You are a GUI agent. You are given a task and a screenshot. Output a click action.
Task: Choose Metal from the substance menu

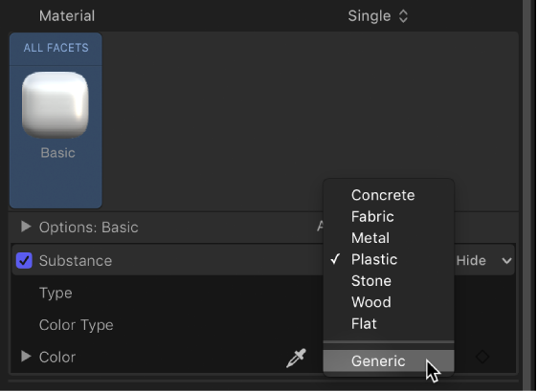(x=389, y=238)
